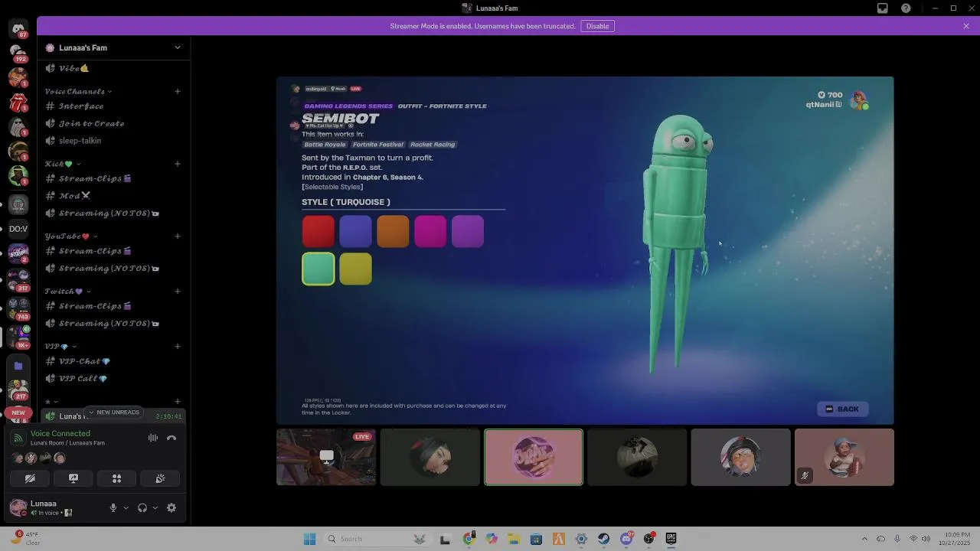Open the Rolling Stones tongue server
Screen dimensions: 980x551
tap(18, 103)
